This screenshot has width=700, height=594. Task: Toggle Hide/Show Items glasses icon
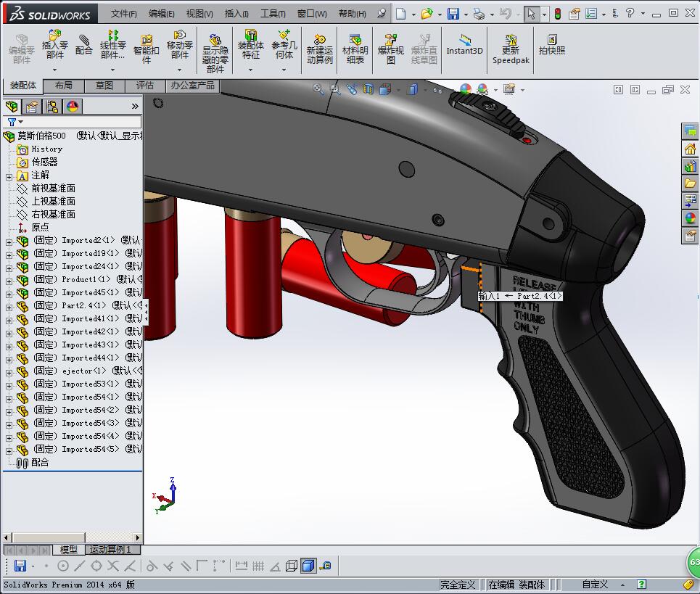(x=437, y=90)
